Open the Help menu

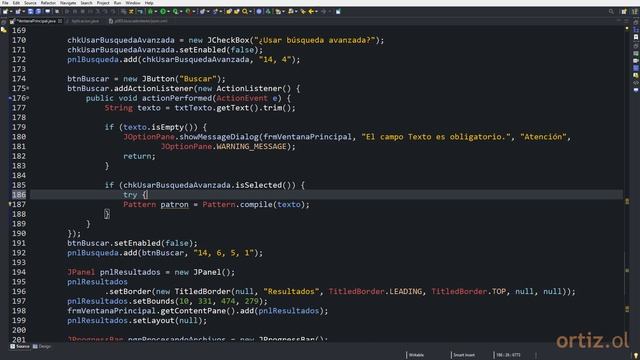pos(149,3)
